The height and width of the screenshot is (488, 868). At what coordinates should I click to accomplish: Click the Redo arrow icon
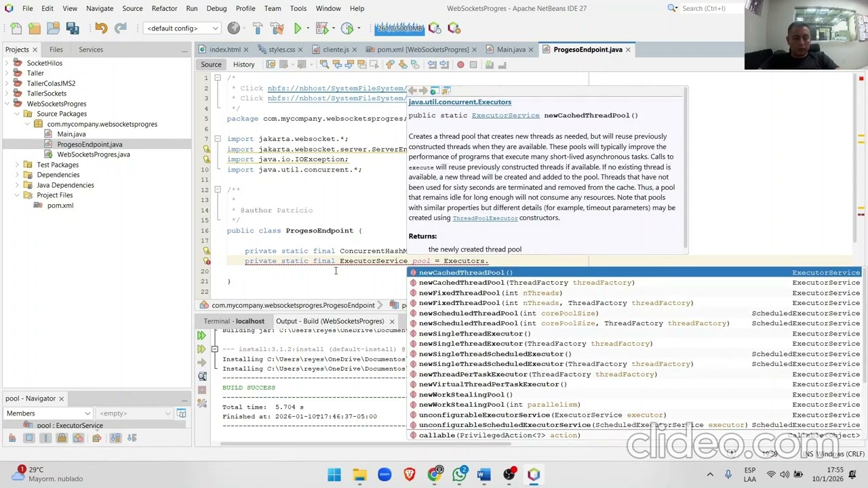coord(120,28)
